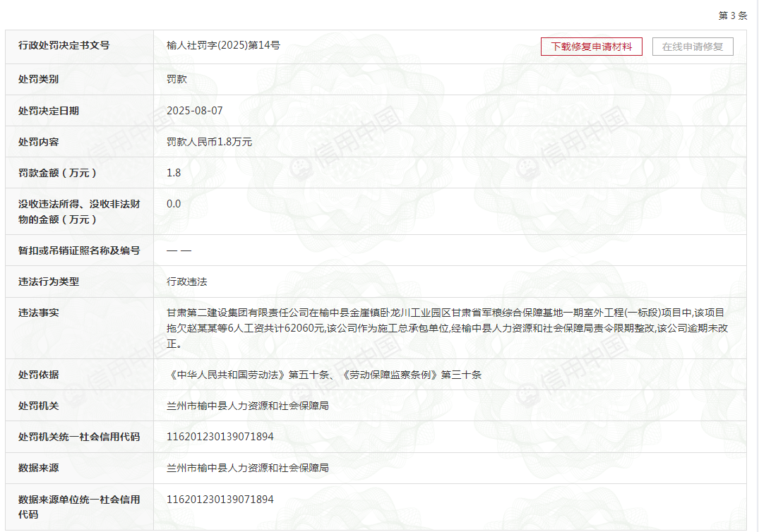This screenshot has height=532, width=759.
Task: Select the document number 榆人社罚字(2025)第14号
Action: pos(223,45)
